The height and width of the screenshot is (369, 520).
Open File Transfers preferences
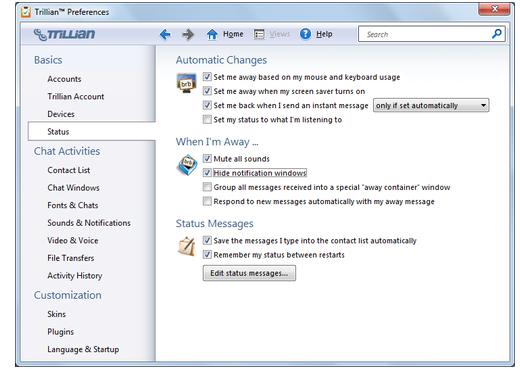(71, 258)
